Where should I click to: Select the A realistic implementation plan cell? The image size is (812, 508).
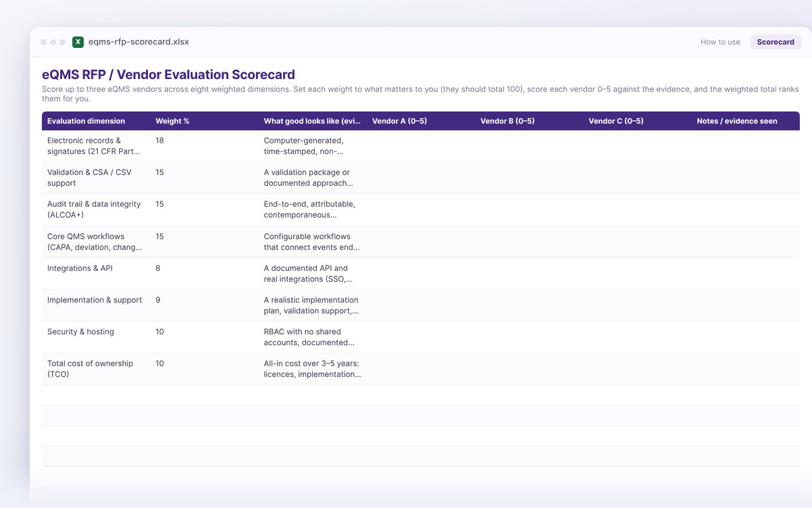coord(313,305)
